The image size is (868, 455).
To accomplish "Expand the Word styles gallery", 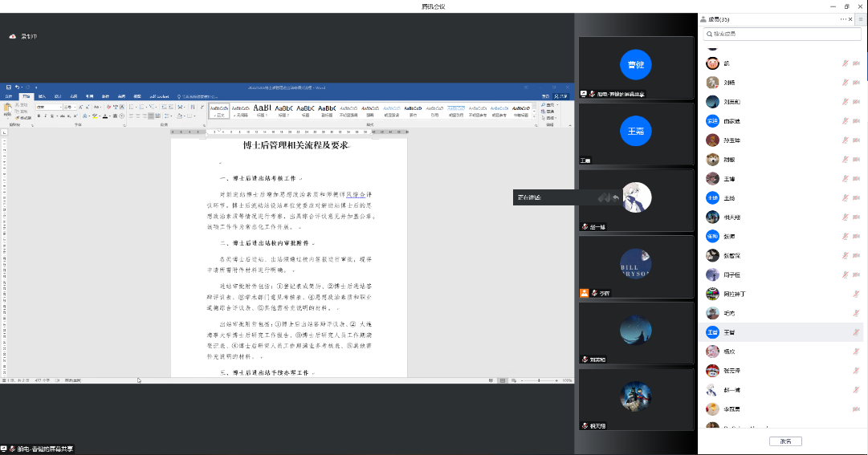I will click(x=532, y=116).
